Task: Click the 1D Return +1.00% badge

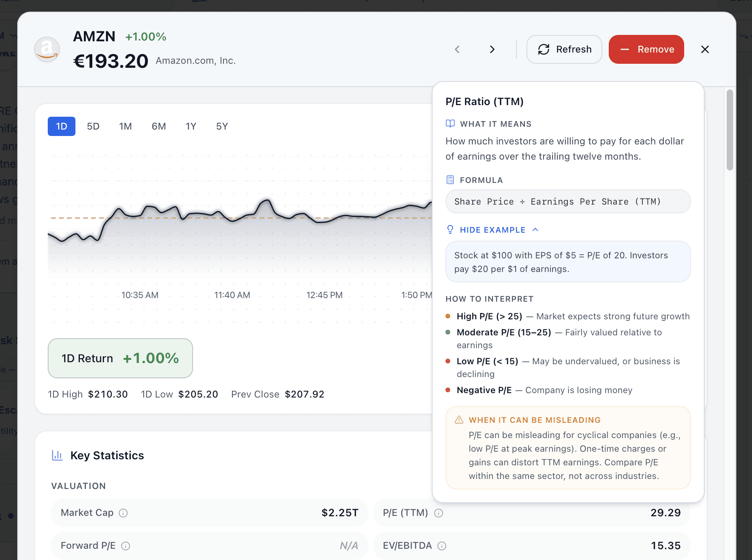Action: click(x=120, y=358)
